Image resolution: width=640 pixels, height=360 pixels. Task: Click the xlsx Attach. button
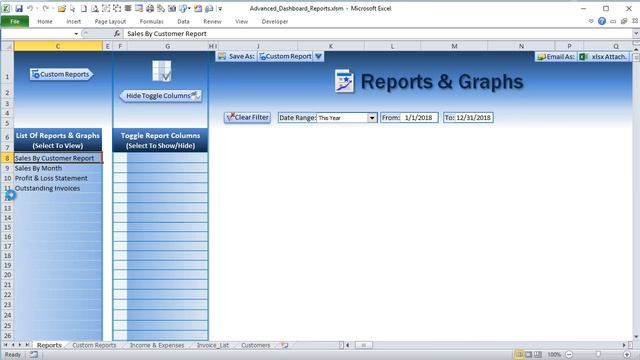604,57
